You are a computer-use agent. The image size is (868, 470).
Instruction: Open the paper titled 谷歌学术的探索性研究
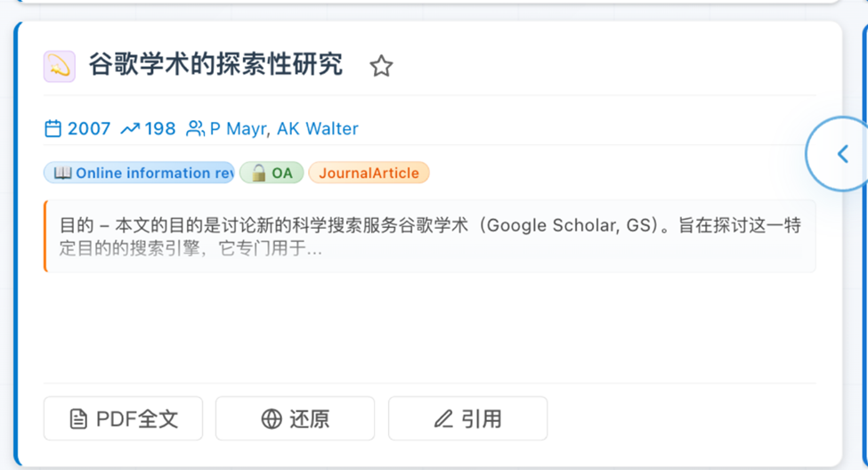[215, 65]
